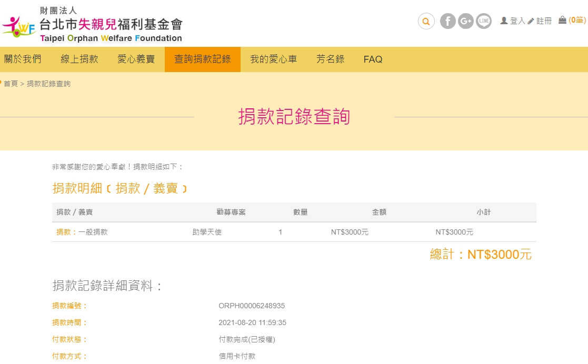
Task: Click the search magnifier icon
Action: [426, 21]
